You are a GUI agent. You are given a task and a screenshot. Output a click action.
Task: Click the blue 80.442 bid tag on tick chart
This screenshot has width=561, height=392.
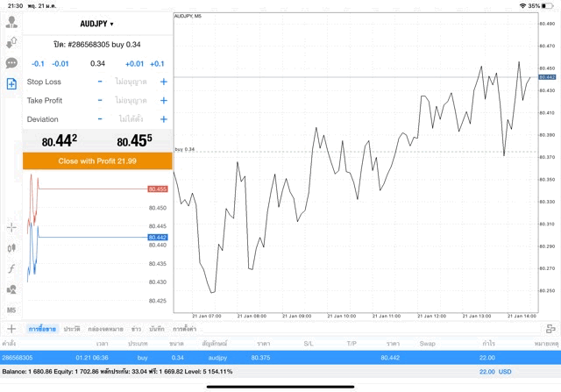158,238
